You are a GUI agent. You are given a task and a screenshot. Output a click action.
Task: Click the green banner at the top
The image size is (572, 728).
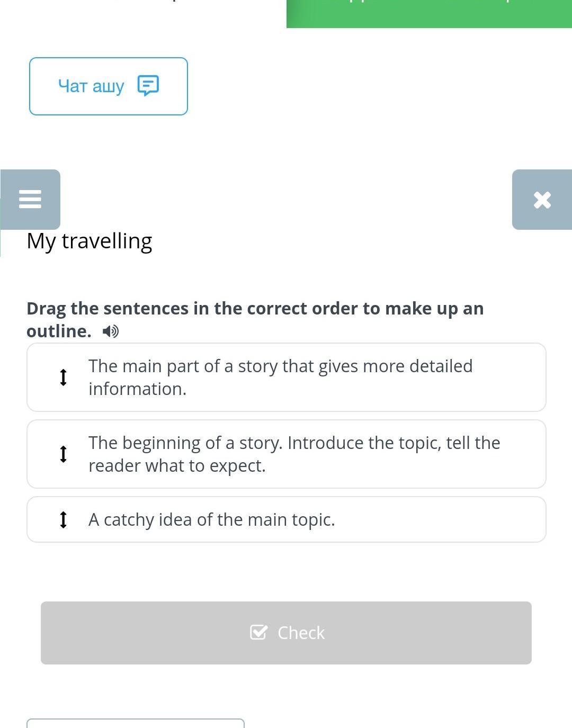tap(429, 13)
